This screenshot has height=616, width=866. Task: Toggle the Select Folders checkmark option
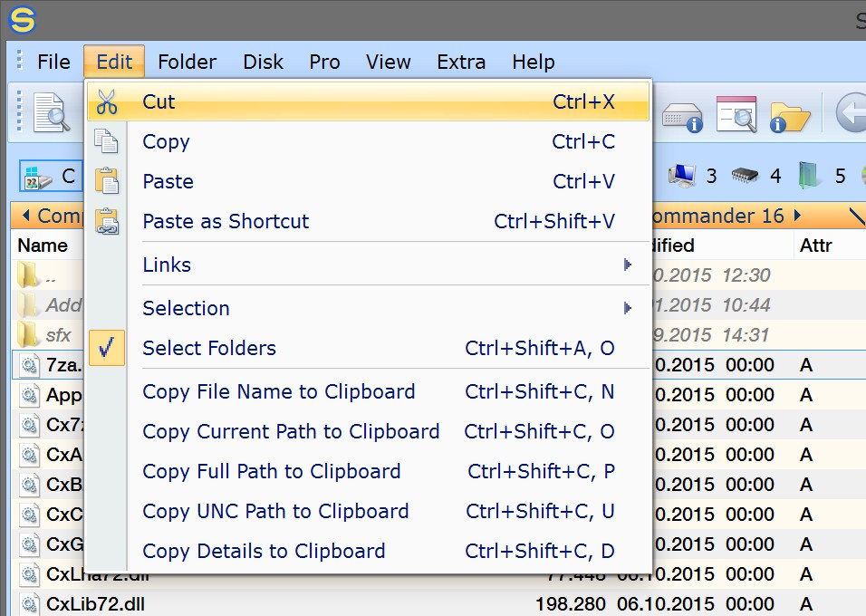pyautogui.click(x=209, y=349)
